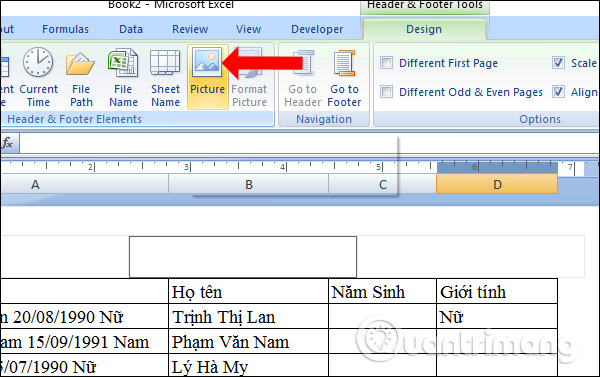Enable Different First Page option

pyautogui.click(x=386, y=62)
